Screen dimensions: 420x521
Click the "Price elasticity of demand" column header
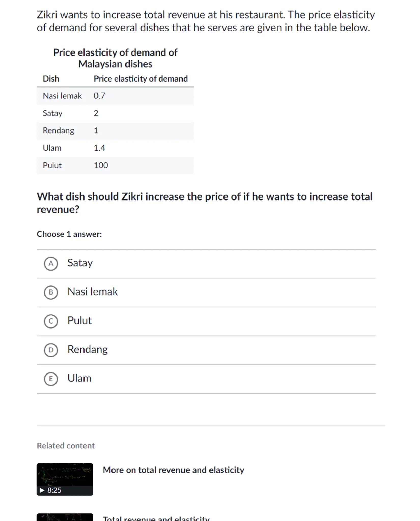pyautogui.click(x=141, y=79)
